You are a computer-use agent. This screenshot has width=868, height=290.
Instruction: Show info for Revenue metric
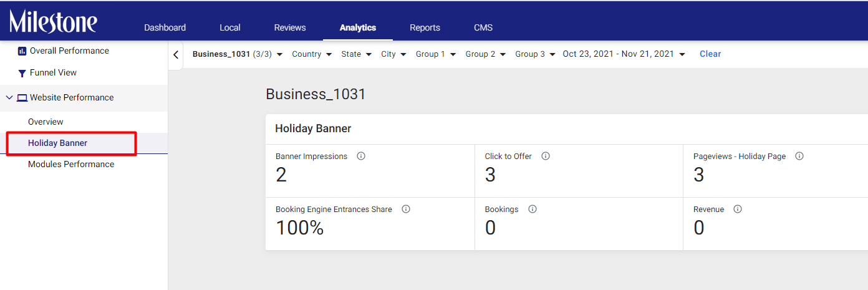tap(738, 209)
